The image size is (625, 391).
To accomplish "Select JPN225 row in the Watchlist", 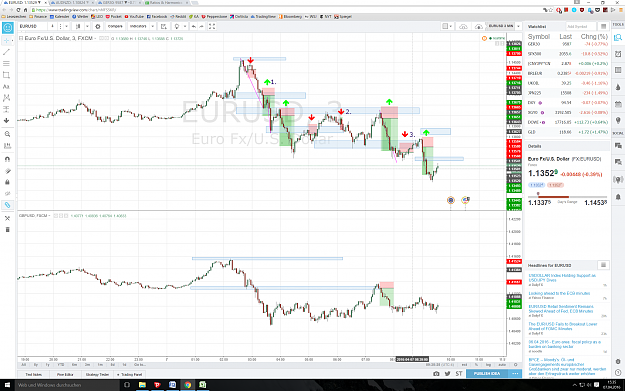I will tap(567, 93).
